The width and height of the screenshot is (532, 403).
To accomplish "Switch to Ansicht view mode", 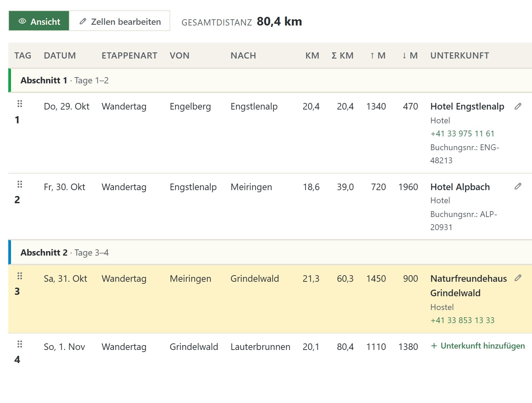I will [x=39, y=21].
